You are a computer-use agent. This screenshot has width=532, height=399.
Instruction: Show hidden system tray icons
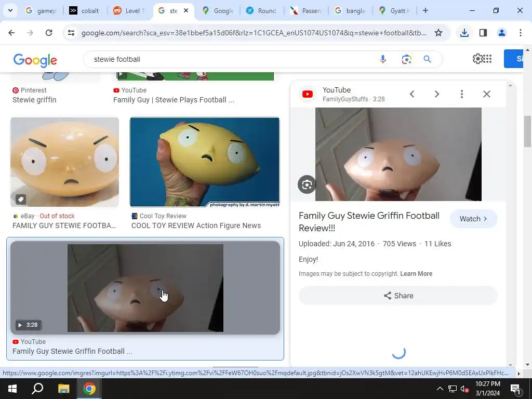(x=440, y=389)
